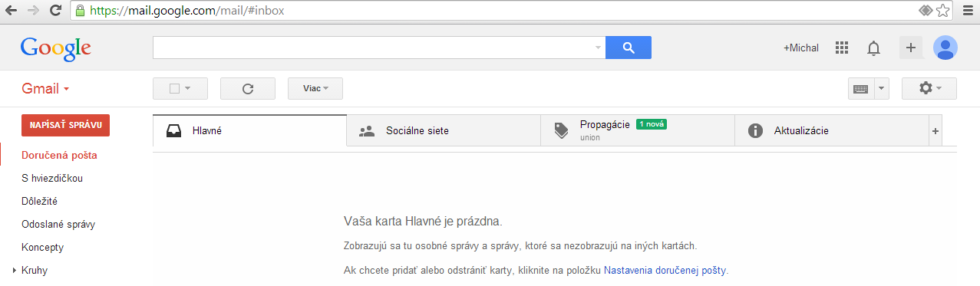Click the tag icon on the Propagácie tab
The image size is (980, 286).
(x=562, y=130)
